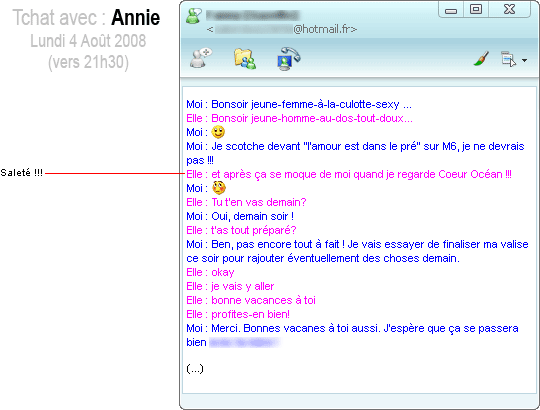Open the share files folder icon
540x410 pixels.
tap(245, 59)
